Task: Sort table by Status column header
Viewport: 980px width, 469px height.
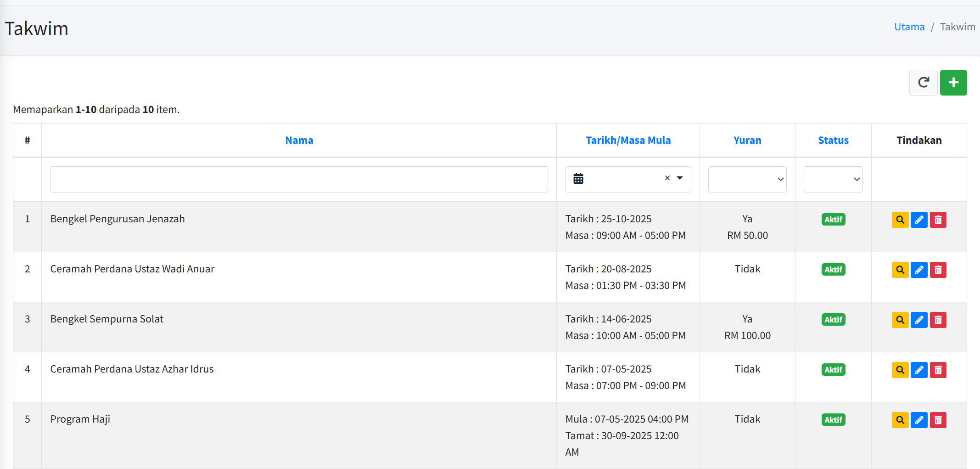Action: (x=833, y=141)
